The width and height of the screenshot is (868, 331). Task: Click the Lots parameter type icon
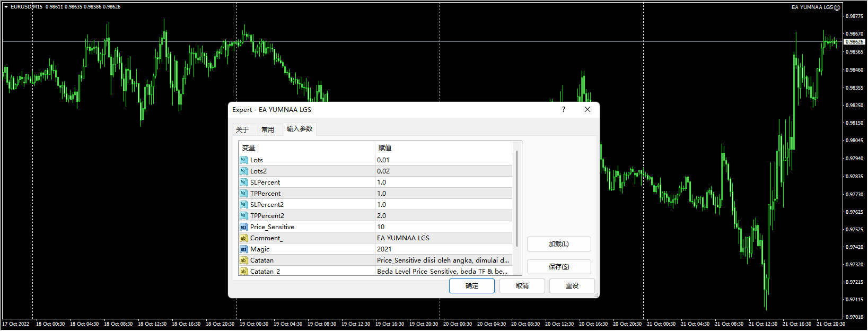[243, 160]
